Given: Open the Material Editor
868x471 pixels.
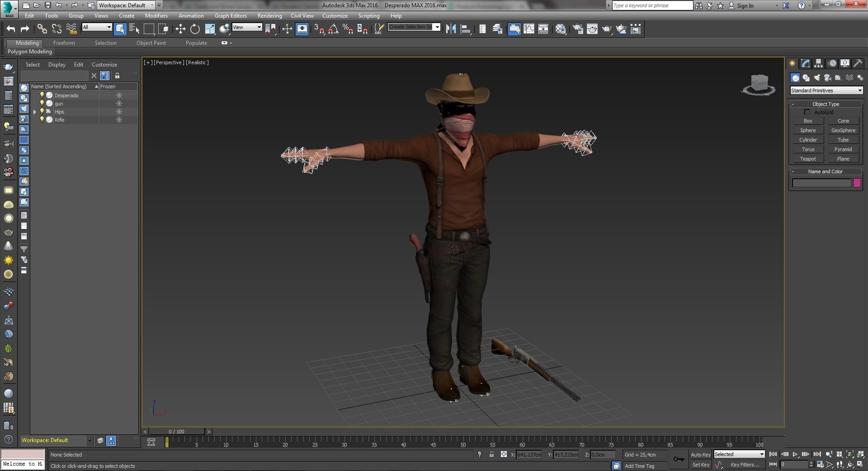Looking at the screenshot, I should point(561,29).
